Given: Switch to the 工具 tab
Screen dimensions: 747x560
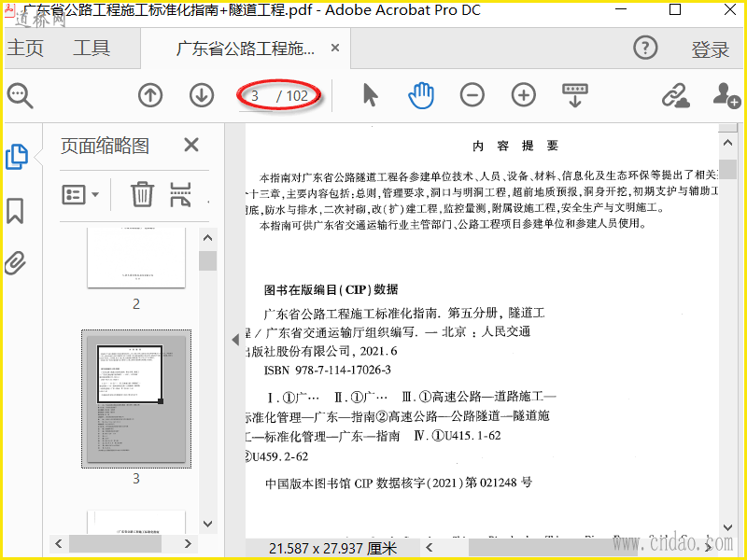Looking at the screenshot, I should pos(92,48).
